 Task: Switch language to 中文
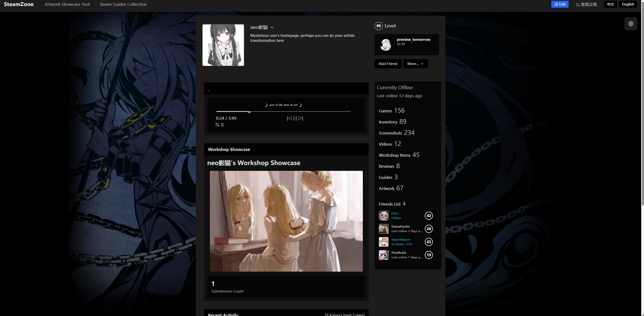[x=610, y=4]
